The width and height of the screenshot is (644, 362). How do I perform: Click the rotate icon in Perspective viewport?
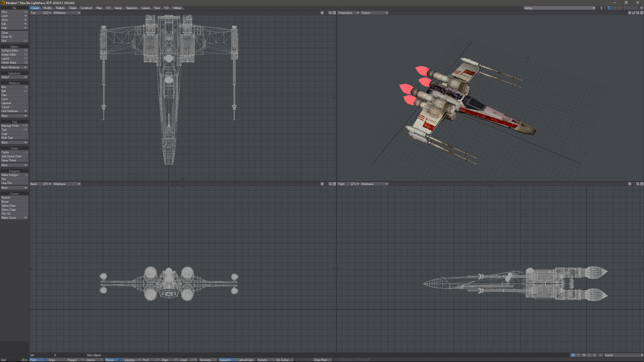click(633, 13)
